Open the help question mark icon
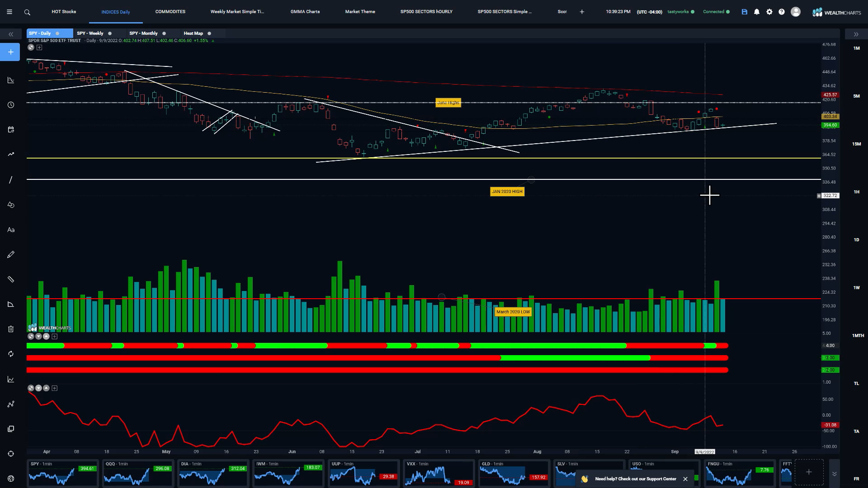868x488 pixels. 782,12
